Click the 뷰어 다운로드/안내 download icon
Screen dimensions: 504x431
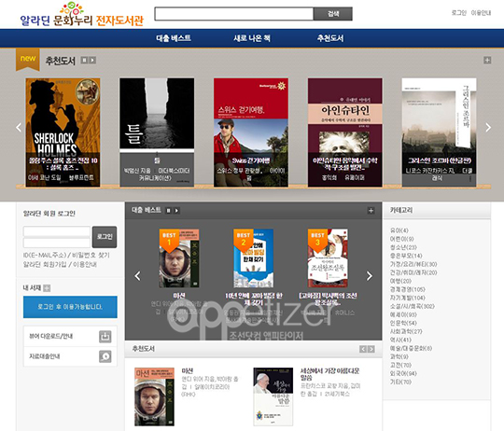point(105,336)
